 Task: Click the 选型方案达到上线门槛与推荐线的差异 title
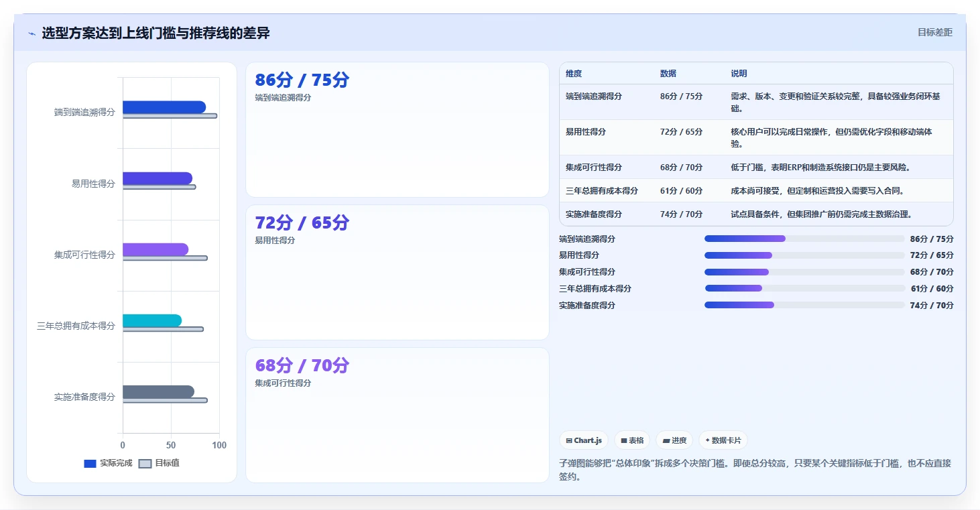click(x=156, y=33)
